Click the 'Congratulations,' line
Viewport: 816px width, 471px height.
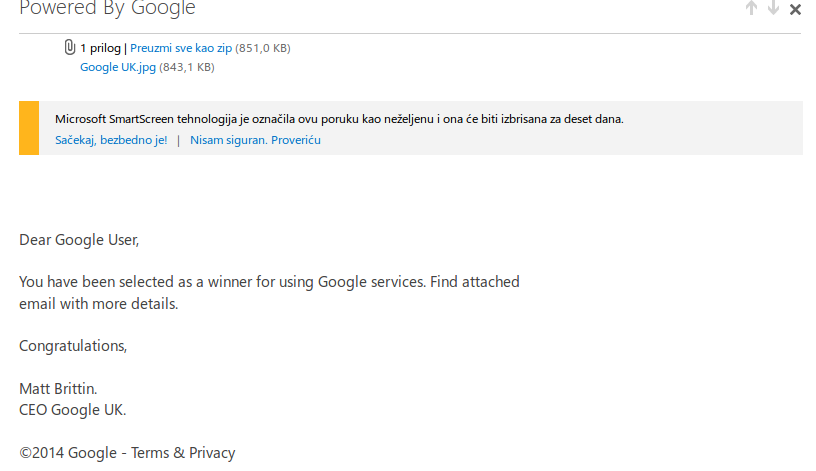point(73,346)
